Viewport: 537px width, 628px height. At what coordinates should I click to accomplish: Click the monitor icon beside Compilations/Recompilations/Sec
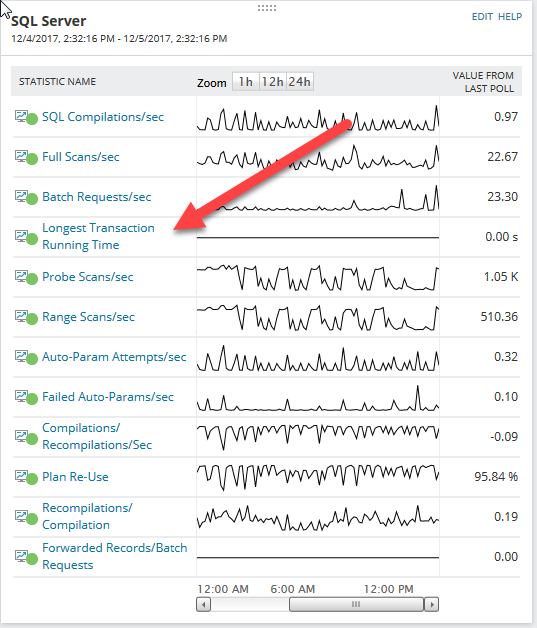pos(22,436)
